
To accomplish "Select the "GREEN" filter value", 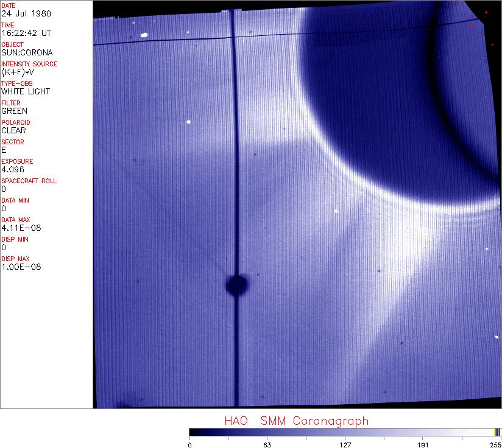I will [14, 111].
